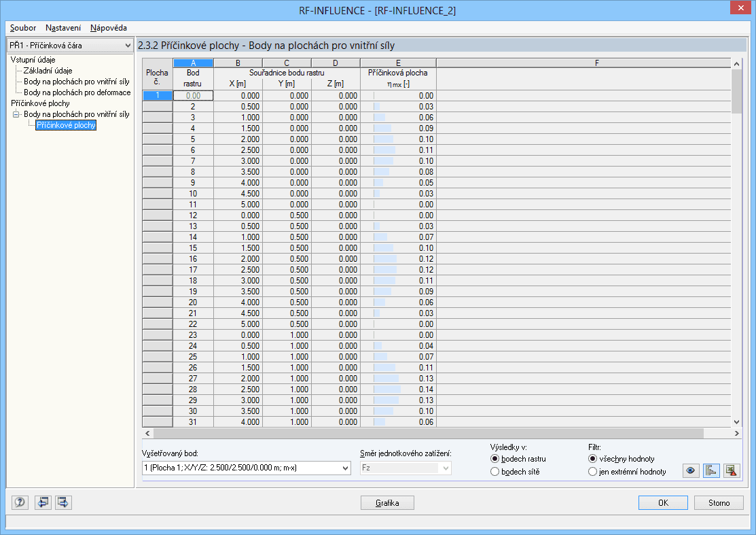Screen dimensions: 756x535
Task: Click the 'Příčinkové plochy' tree group heading
Action: click(x=40, y=103)
